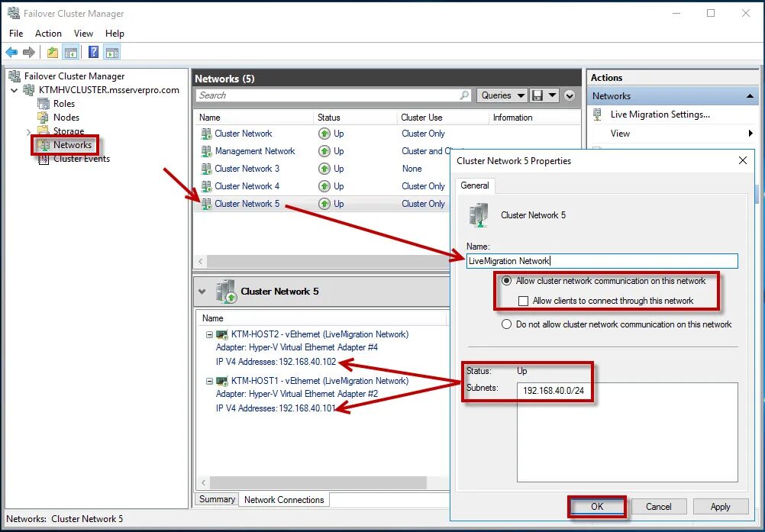Screen dimensions: 765x532
Task: Collapse the Cluster Network 5 details pane
Action: (202, 292)
